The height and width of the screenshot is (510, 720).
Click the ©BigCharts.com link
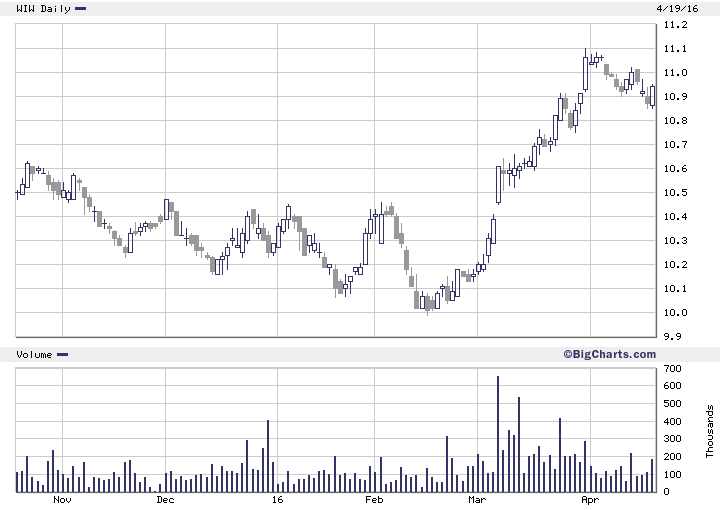pyautogui.click(x=609, y=354)
